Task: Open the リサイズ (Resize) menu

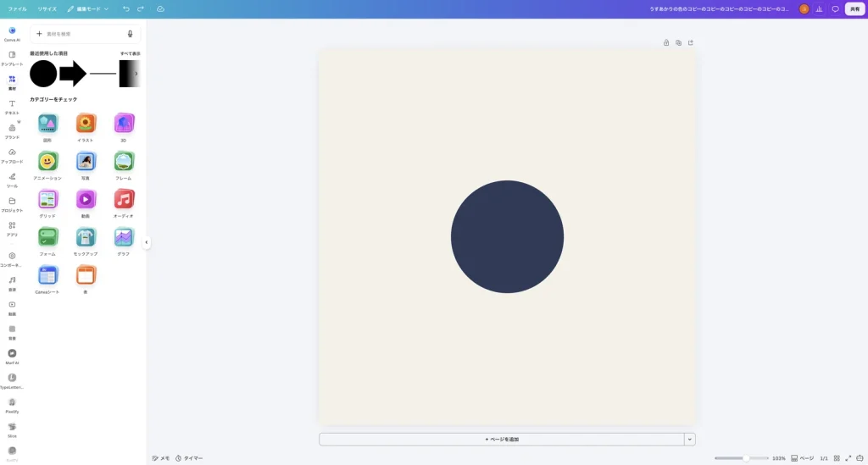Action: [47, 8]
